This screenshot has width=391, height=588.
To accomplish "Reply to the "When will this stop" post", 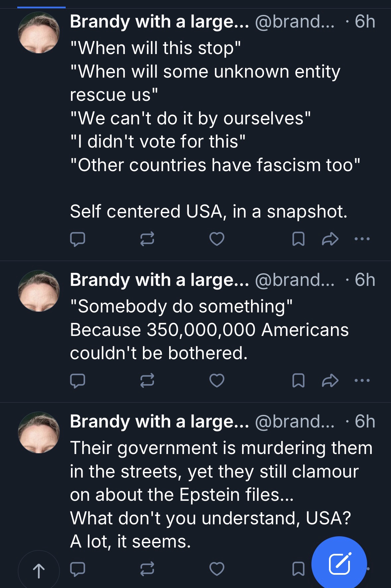I will pyautogui.click(x=78, y=239).
